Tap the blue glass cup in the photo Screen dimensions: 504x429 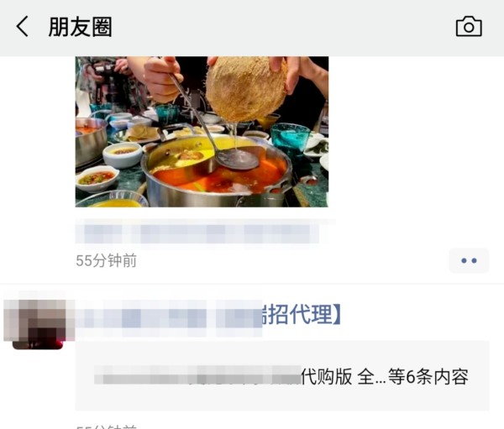(x=291, y=140)
